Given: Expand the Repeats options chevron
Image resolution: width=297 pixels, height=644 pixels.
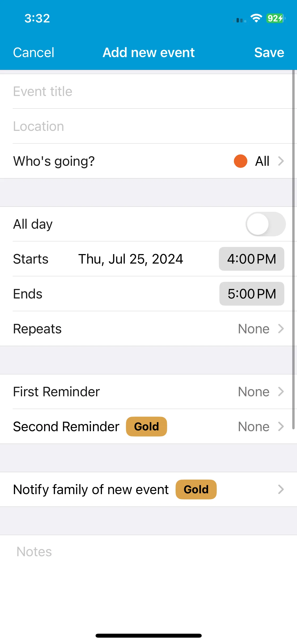Looking at the screenshot, I should 281,329.
